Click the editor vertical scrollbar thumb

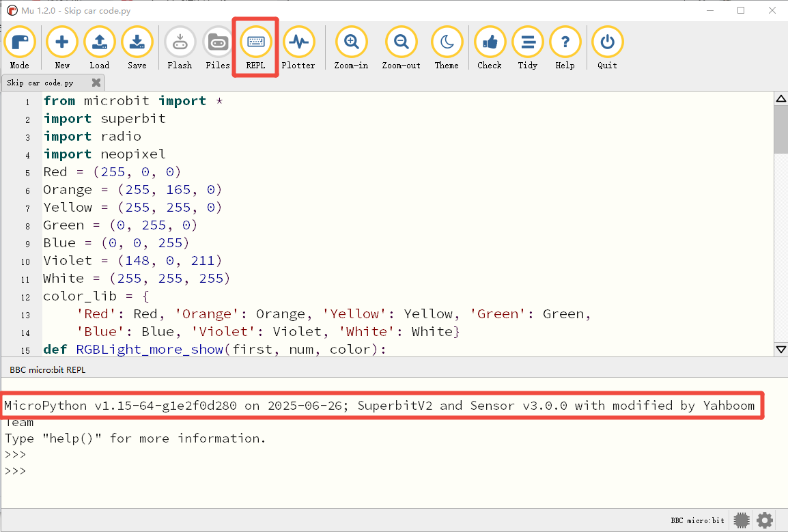781,129
